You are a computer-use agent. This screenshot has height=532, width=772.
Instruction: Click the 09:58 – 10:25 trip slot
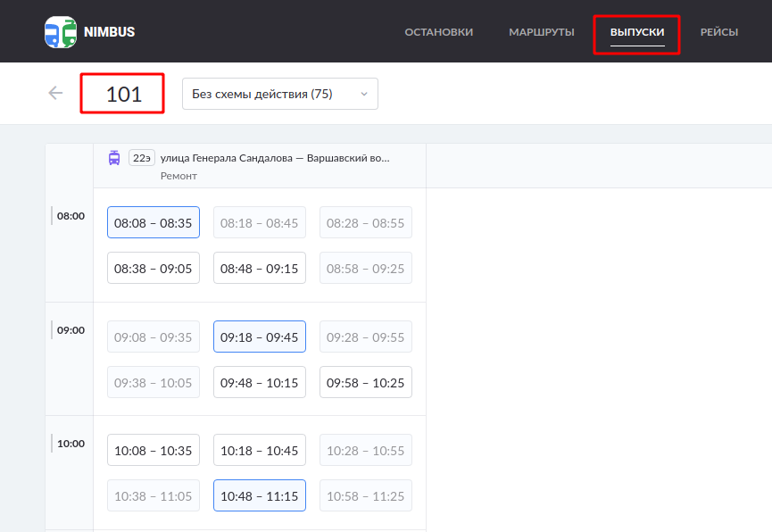366,383
